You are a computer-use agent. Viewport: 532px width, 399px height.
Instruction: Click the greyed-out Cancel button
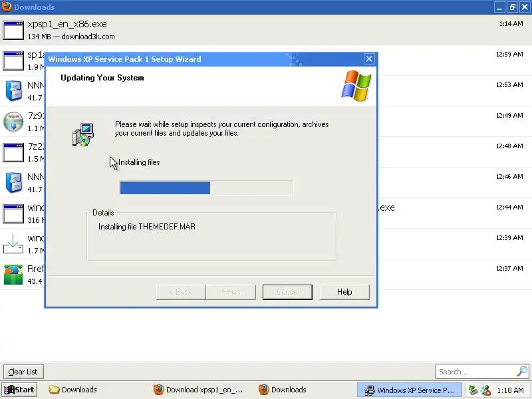click(x=287, y=292)
